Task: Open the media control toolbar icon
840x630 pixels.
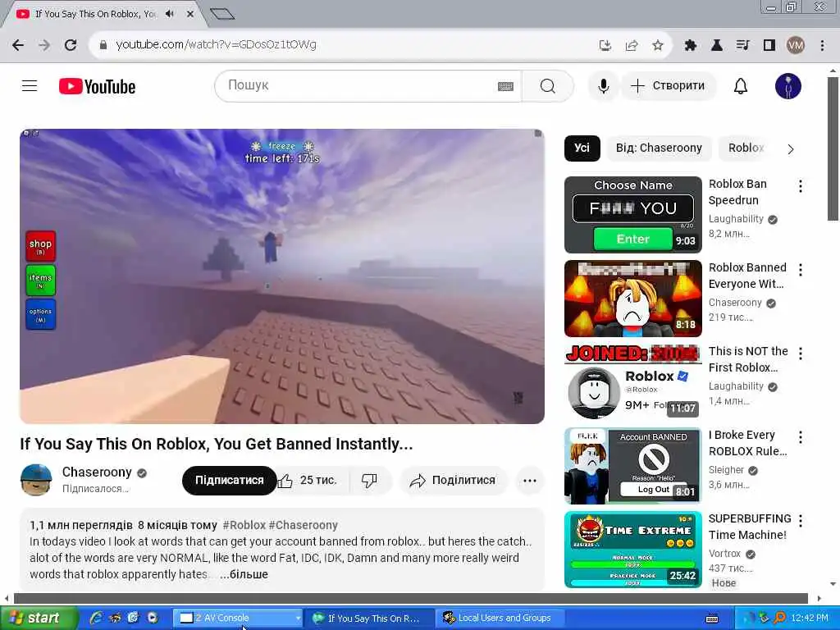Action: pyautogui.click(x=742, y=46)
